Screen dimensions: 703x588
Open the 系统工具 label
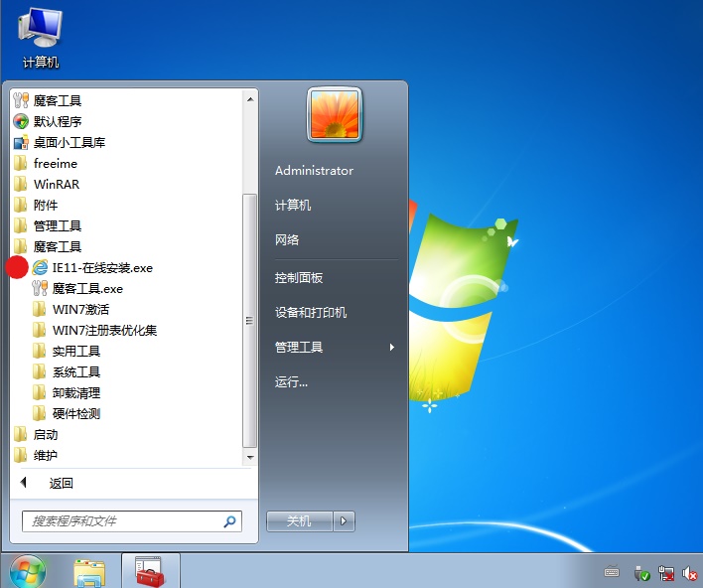coord(76,371)
